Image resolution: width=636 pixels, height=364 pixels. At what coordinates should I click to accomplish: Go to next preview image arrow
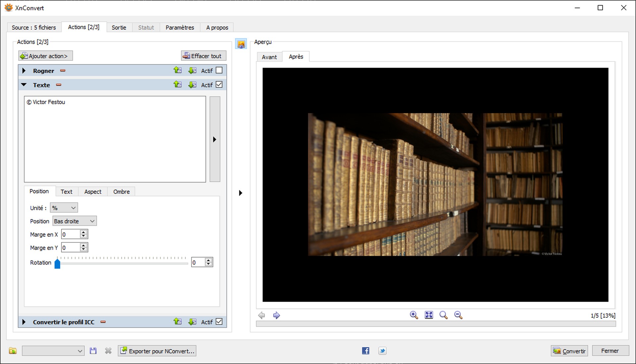tap(277, 315)
